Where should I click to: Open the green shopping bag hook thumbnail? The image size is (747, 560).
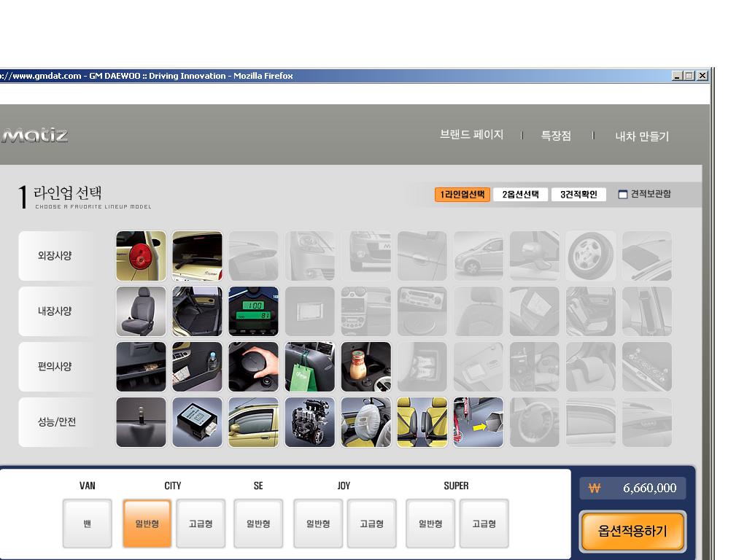tap(309, 367)
